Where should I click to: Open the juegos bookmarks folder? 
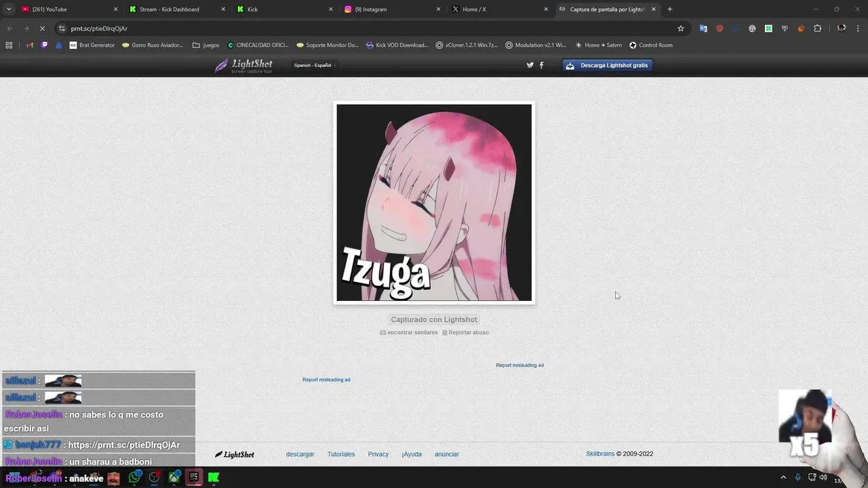tap(206, 45)
